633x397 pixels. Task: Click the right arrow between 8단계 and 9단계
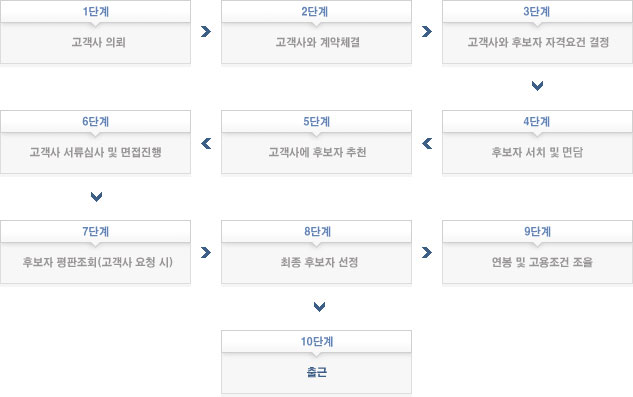coord(427,252)
